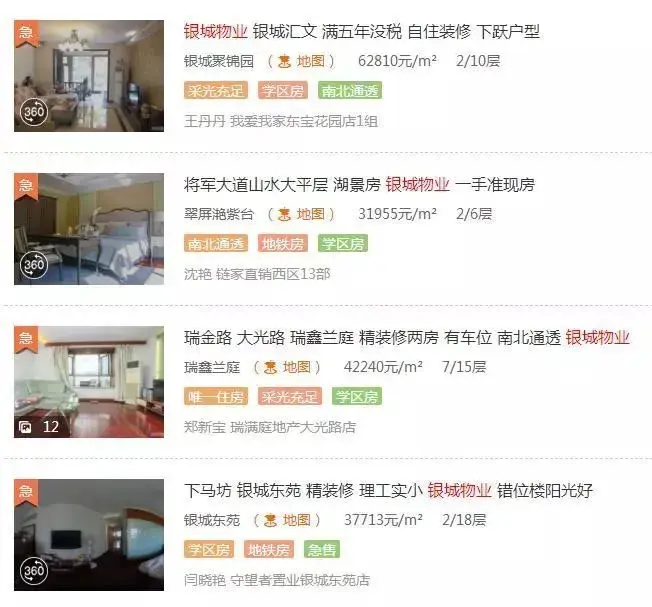Select the 唯一住房 tag on 瑞鑫兰庭 listing
Image resolution: width=652 pixels, height=607 pixels.
coord(216,397)
